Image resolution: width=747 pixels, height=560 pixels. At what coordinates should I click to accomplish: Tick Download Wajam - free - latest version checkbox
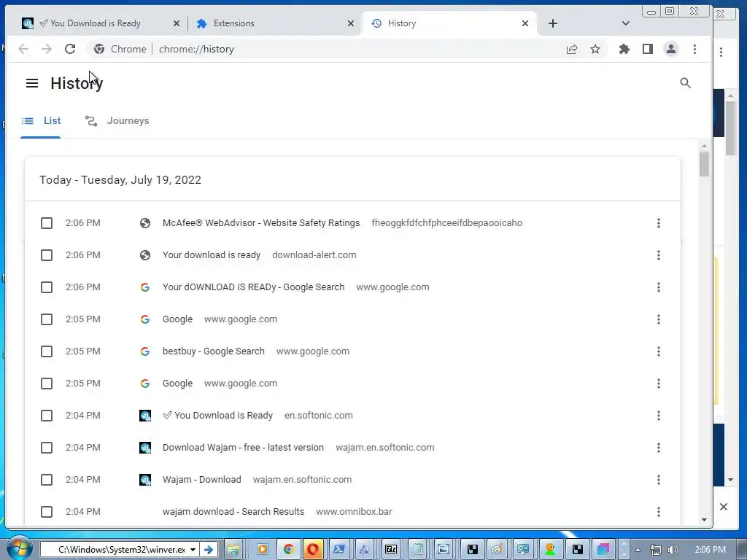coord(47,448)
